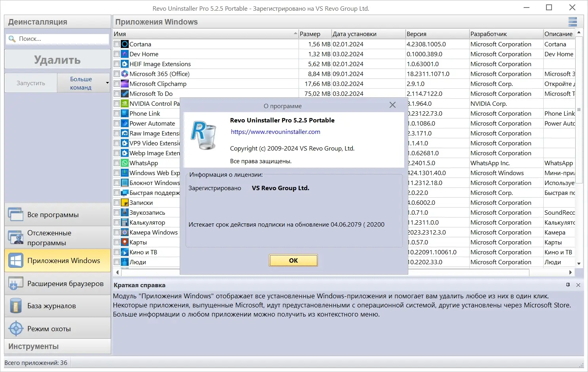The height and width of the screenshot is (372, 588).
Task: Click the Блокнот Windows icon
Action: coord(125,183)
